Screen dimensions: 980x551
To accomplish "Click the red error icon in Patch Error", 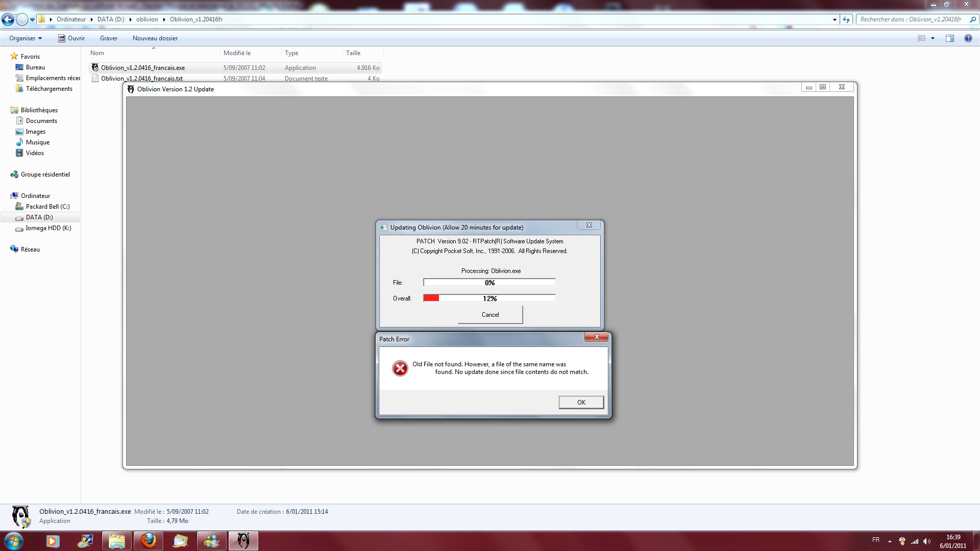I will pos(400,368).
